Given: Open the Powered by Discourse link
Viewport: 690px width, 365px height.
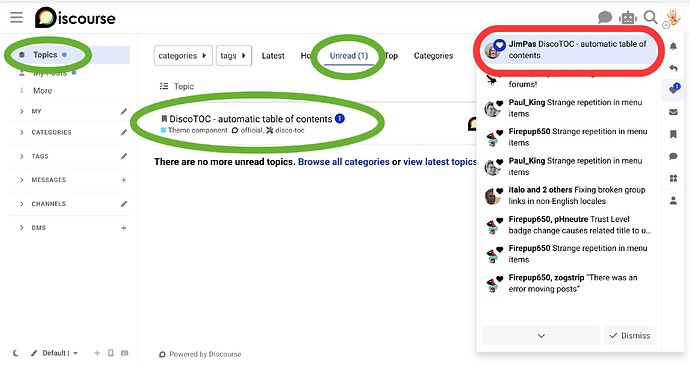Looking at the screenshot, I should point(200,354).
